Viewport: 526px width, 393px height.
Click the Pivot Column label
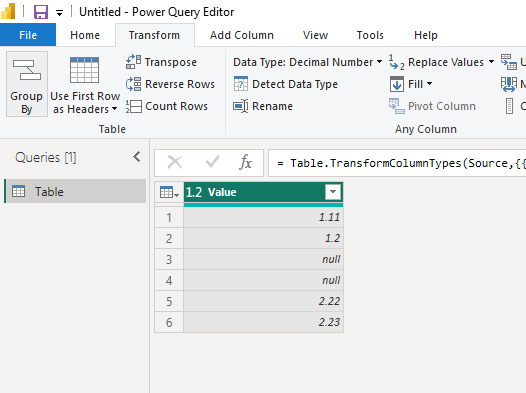click(442, 106)
